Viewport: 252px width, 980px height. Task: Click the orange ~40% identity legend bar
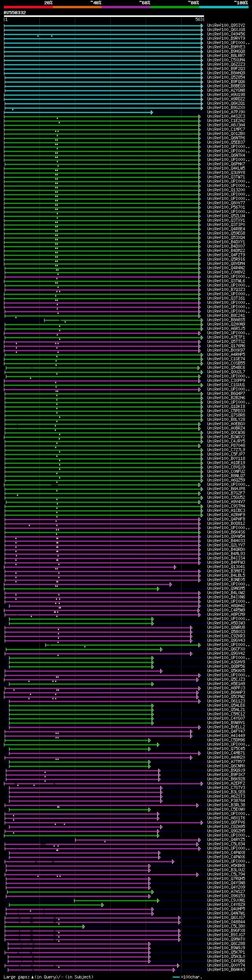click(77, 7)
